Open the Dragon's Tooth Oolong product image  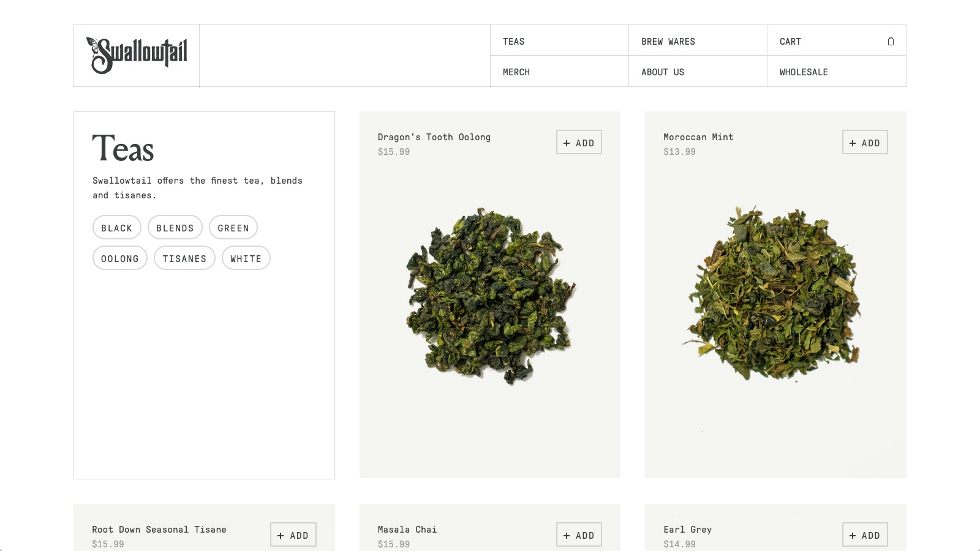(x=490, y=297)
